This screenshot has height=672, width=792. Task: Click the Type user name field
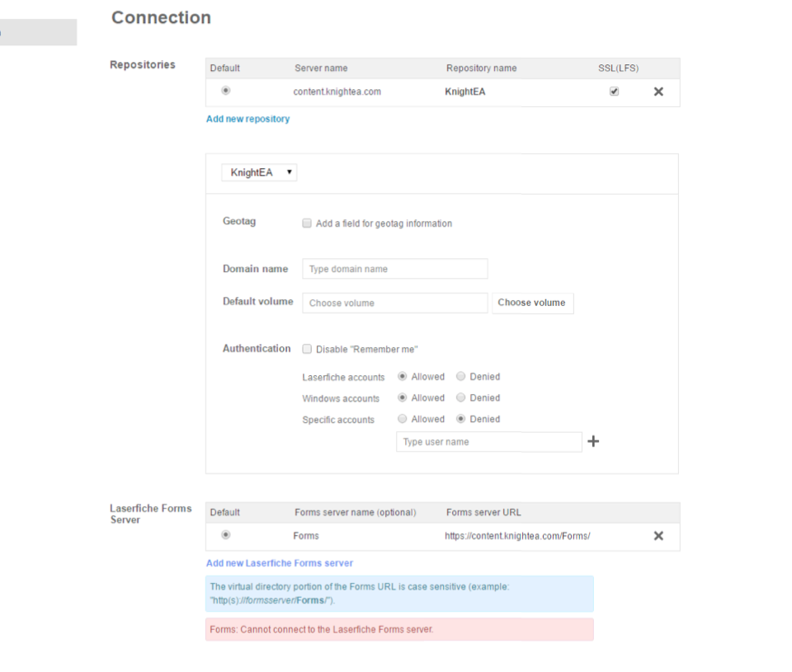[x=488, y=442]
